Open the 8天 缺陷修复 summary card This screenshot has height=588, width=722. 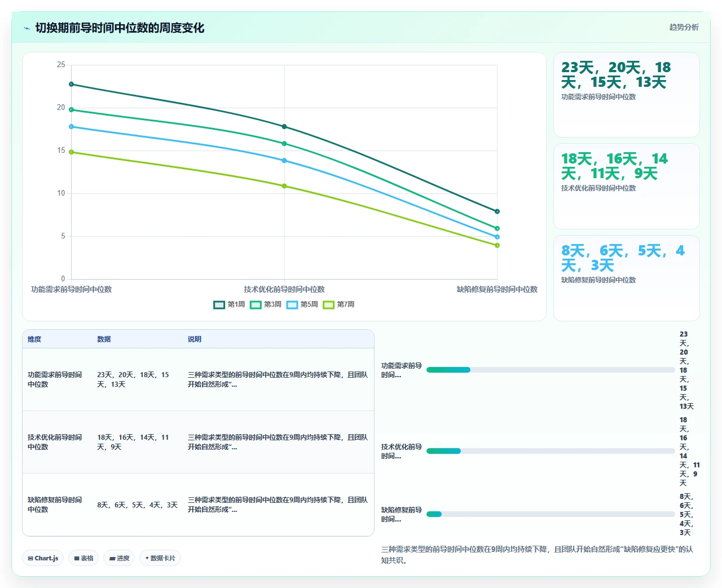point(627,278)
